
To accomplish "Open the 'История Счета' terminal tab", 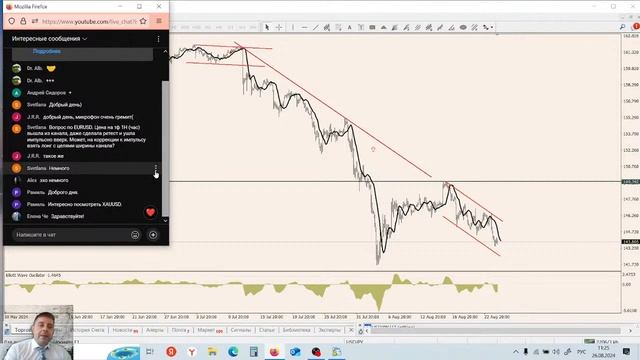I will point(87,330).
